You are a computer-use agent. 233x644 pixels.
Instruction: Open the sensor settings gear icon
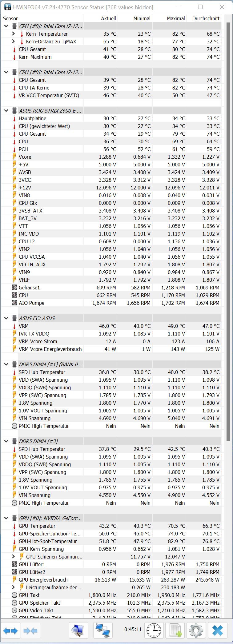(x=196, y=631)
